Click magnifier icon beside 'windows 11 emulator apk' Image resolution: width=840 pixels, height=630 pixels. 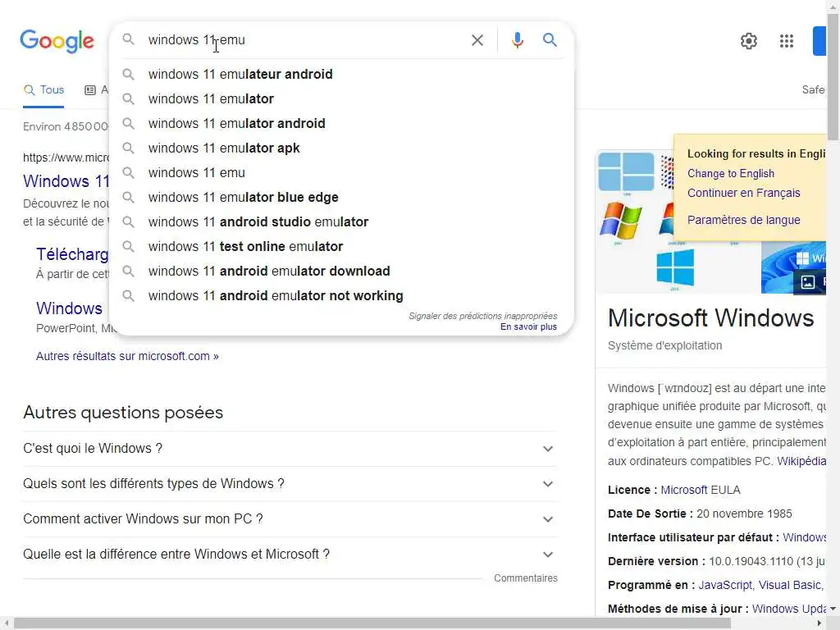click(128, 148)
